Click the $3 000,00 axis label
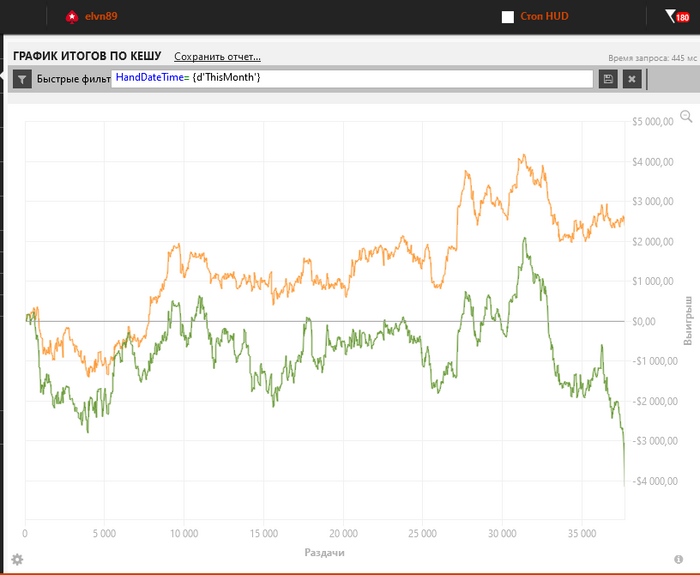Screen dimensions: 700x575 point(653,201)
